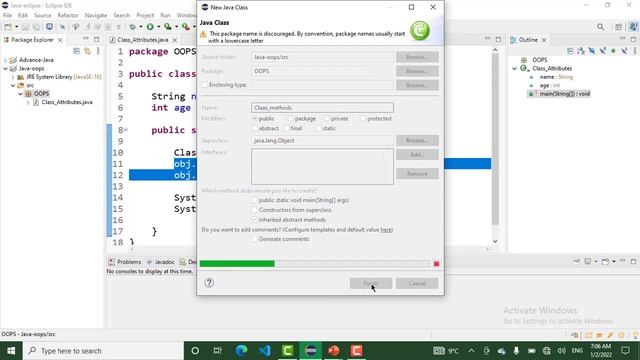Viewport: 640px width, 360px height.
Task: Open Microsoft Edge from the taskbar
Action: pyautogui.click(x=242, y=351)
